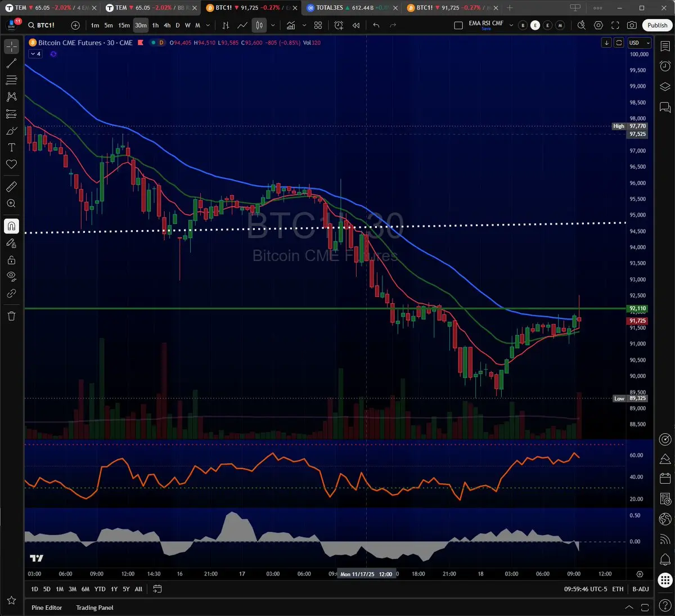
Task: Open indicator templates grid icon
Action: (318, 25)
